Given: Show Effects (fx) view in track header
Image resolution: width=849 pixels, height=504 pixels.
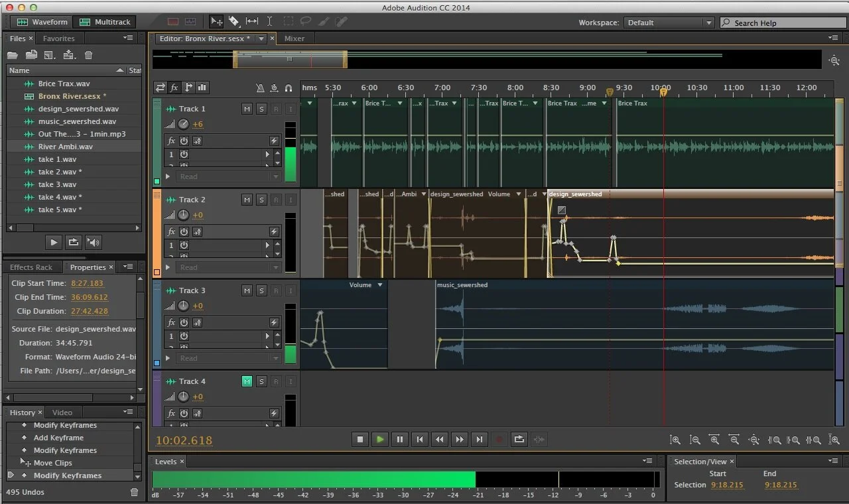Looking at the screenshot, I should click(x=174, y=87).
